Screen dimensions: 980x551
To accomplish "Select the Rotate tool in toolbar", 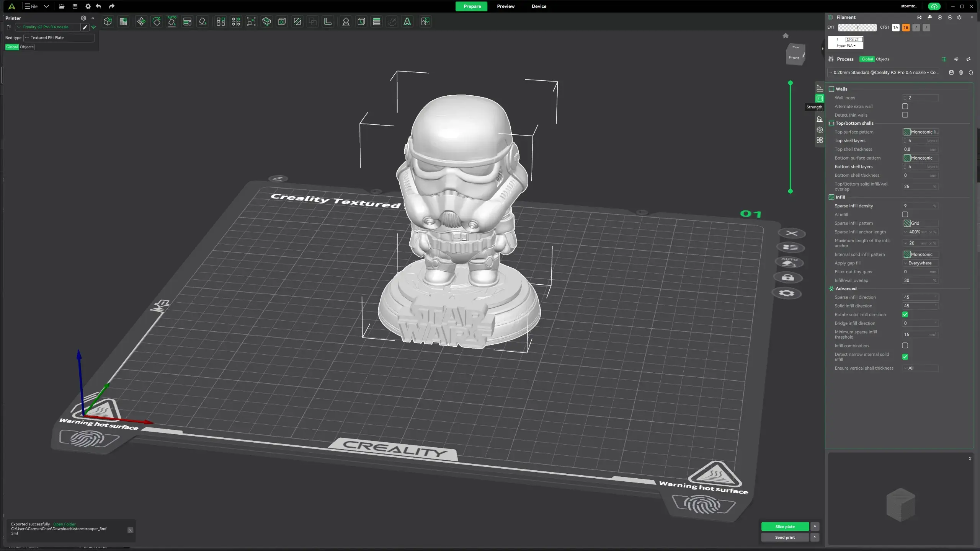I will click(x=157, y=22).
